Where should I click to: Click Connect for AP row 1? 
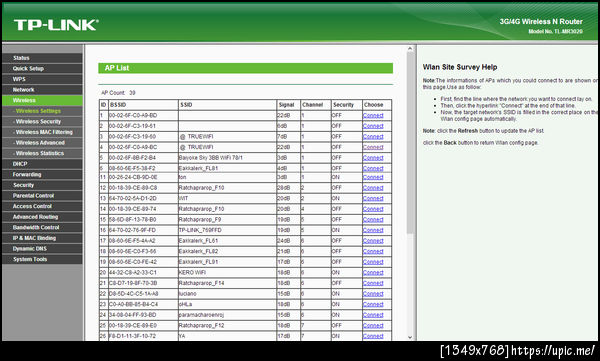(373, 115)
